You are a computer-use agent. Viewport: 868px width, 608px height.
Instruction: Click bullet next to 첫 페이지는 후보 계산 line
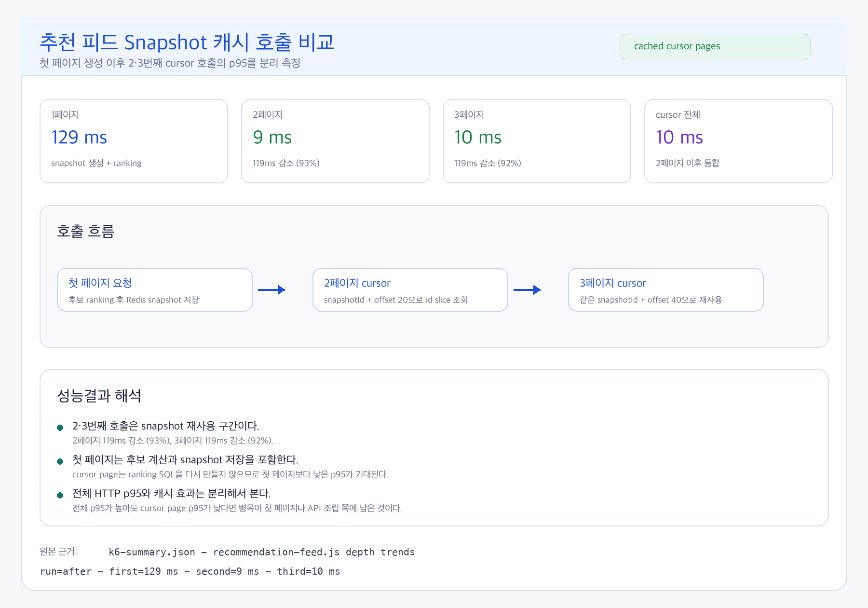[60, 461]
